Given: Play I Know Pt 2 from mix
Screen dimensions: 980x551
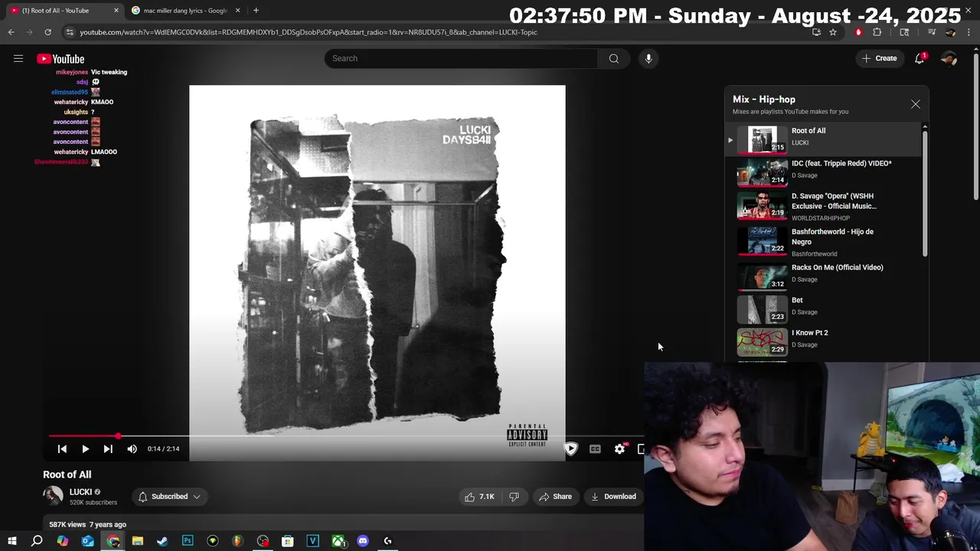Looking at the screenshot, I should 824,342.
